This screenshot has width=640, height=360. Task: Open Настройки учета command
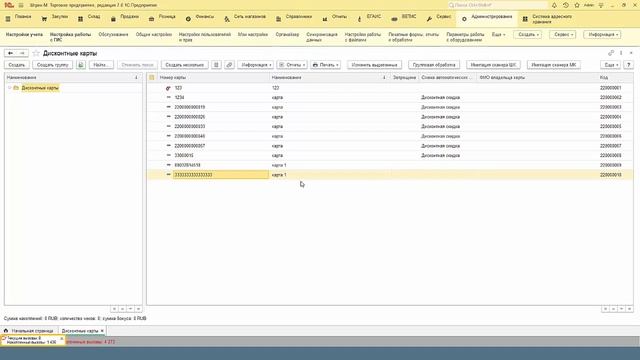click(24, 35)
